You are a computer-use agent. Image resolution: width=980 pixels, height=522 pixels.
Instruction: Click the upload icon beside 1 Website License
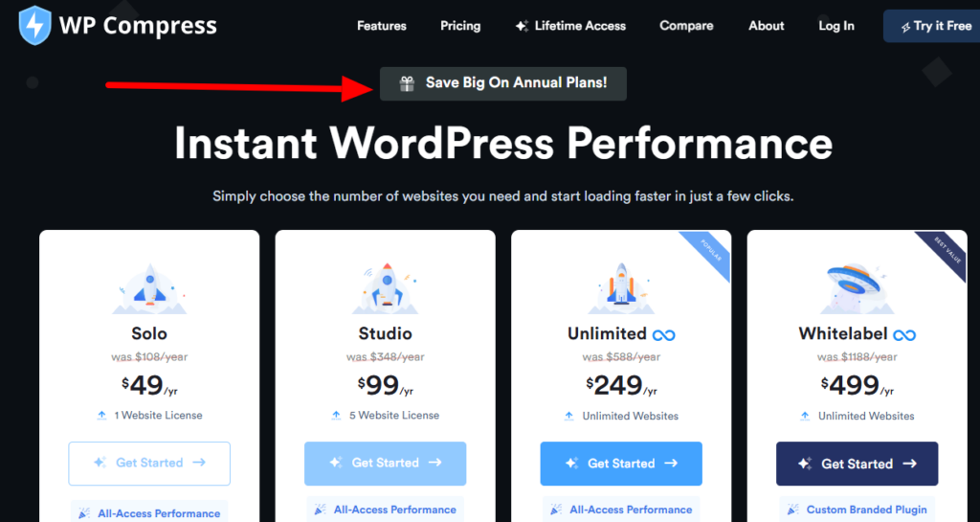[101, 415]
